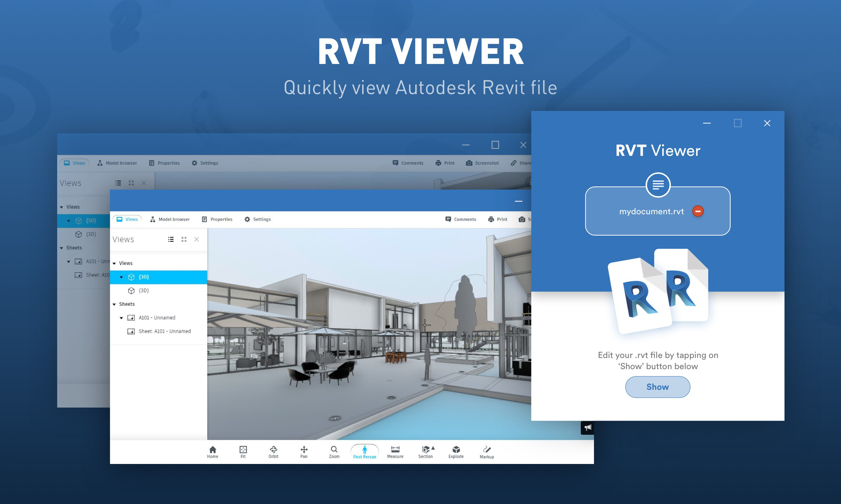This screenshot has width=841, height=504.
Task: Mute audio with the speaker icon
Action: pyautogui.click(x=588, y=427)
